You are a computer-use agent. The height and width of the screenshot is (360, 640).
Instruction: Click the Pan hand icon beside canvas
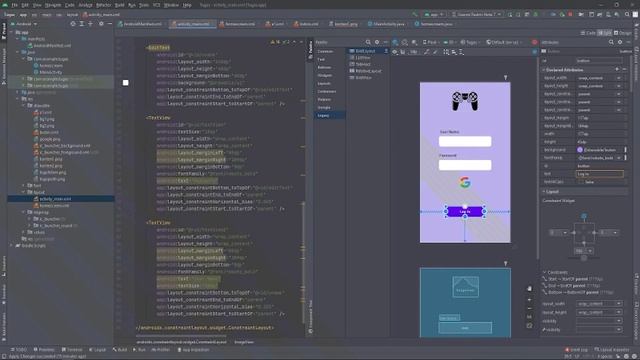529,289
